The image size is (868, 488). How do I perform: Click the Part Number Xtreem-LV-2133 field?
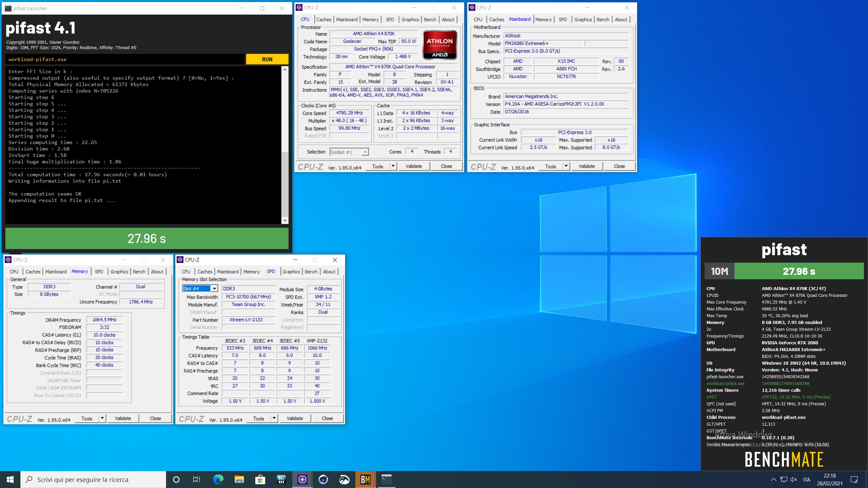pos(249,320)
